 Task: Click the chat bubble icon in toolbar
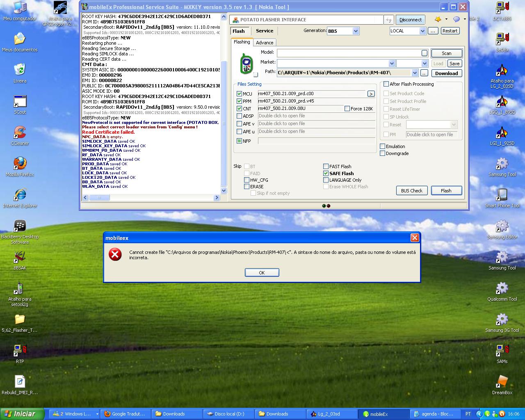[x=457, y=19]
